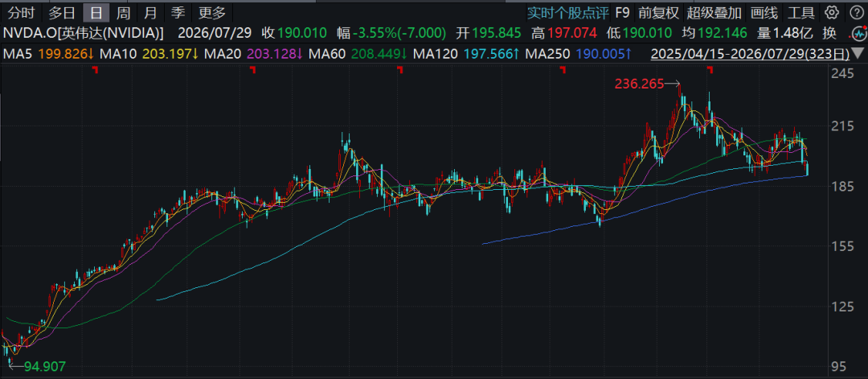Click the date range 2025/04/15-2026/07/29 link
Image resolution: width=868 pixels, height=379 pixels.
pos(750,54)
